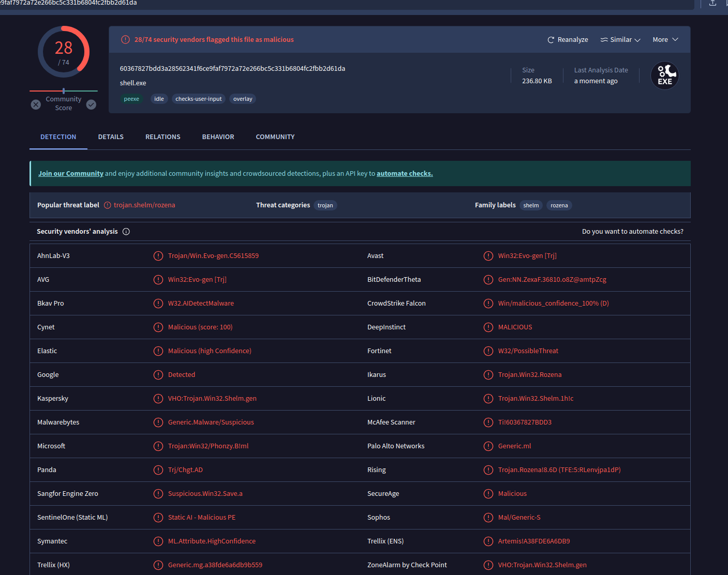Click the alert icon beside CrowdStrike Falcon result
The height and width of the screenshot is (575, 728).
click(x=488, y=304)
